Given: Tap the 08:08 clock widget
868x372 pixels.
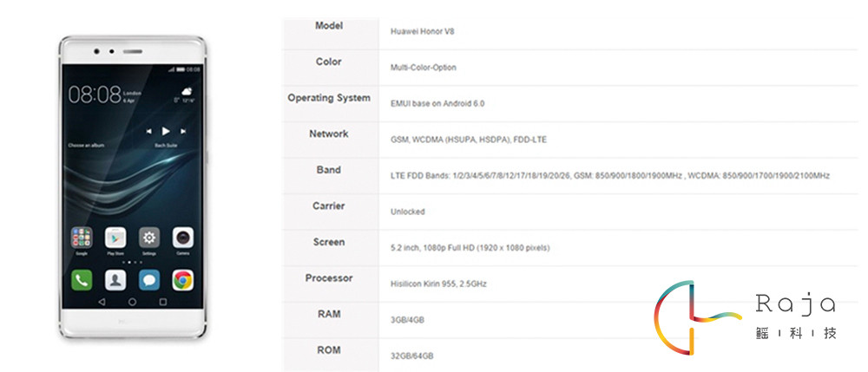Looking at the screenshot, I should (95, 95).
